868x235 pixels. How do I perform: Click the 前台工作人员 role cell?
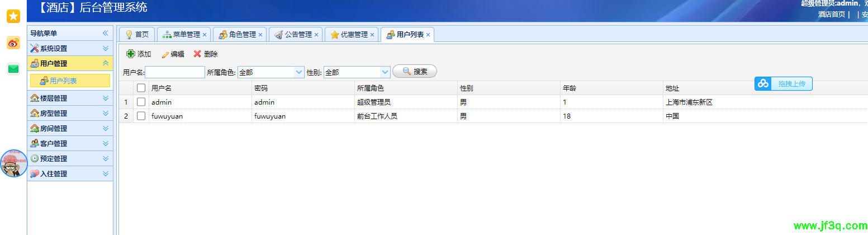tap(406, 116)
